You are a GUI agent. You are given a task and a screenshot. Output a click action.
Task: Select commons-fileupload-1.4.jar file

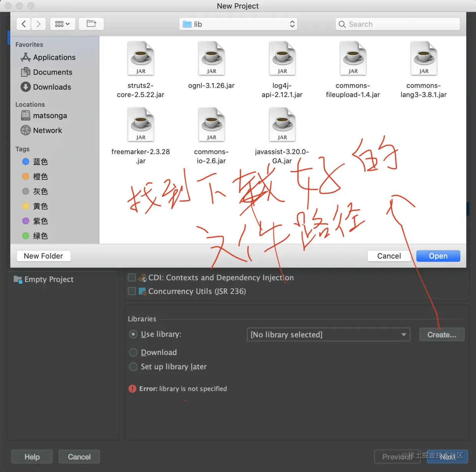[353, 69]
